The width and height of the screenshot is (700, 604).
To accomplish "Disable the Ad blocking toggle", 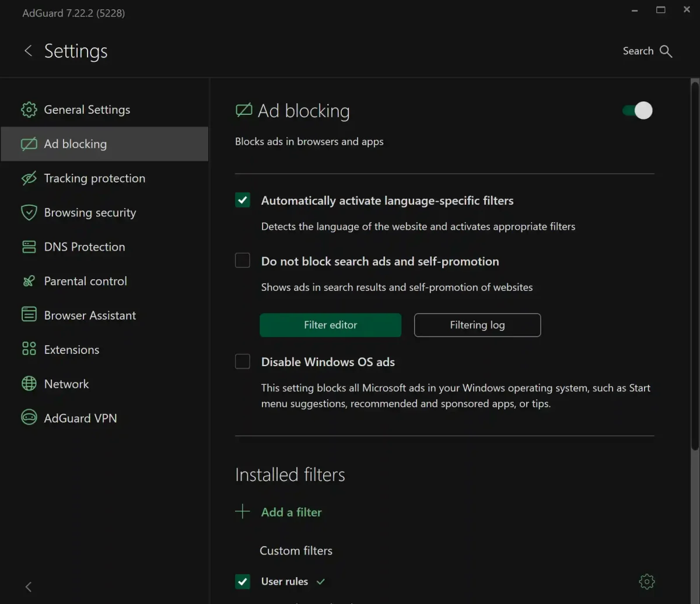I will (635, 110).
